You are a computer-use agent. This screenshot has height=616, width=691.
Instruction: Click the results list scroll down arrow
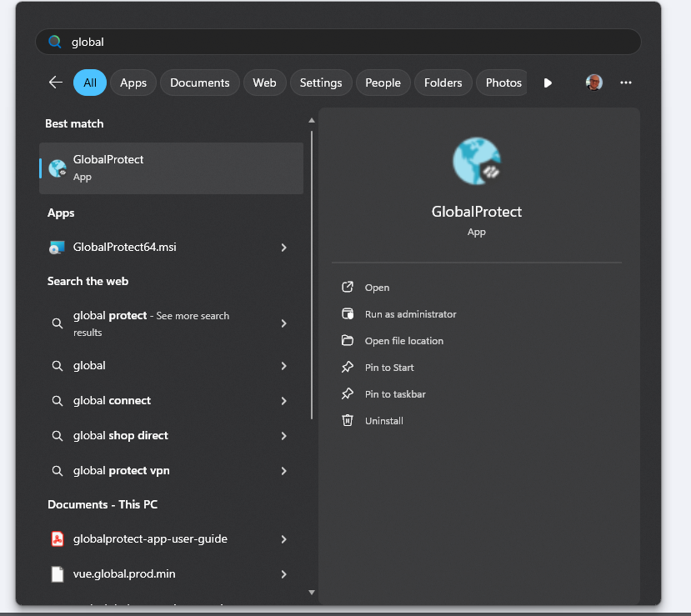point(312,593)
